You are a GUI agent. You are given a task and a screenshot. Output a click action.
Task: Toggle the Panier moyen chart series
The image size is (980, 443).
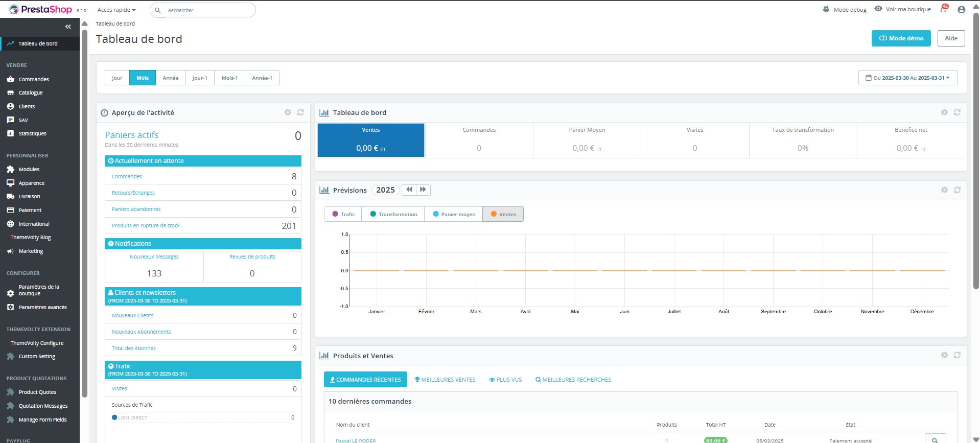point(454,214)
